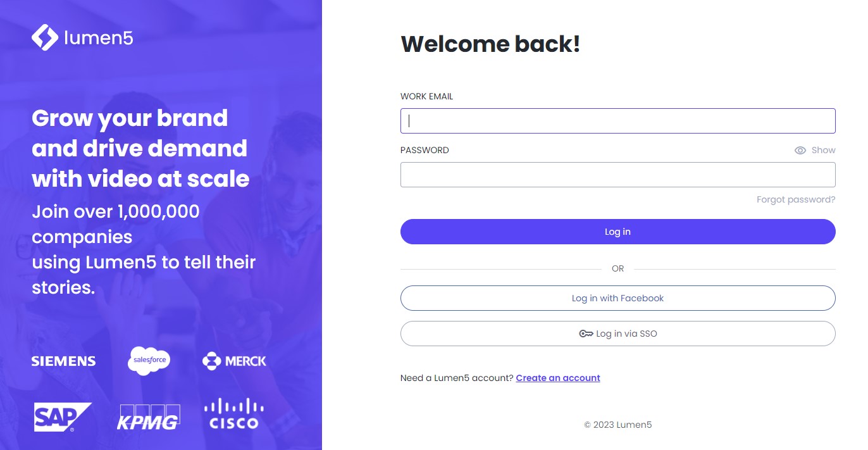Open the Forgot password link
Image resolution: width=868 pixels, height=450 pixels.
[796, 200]
